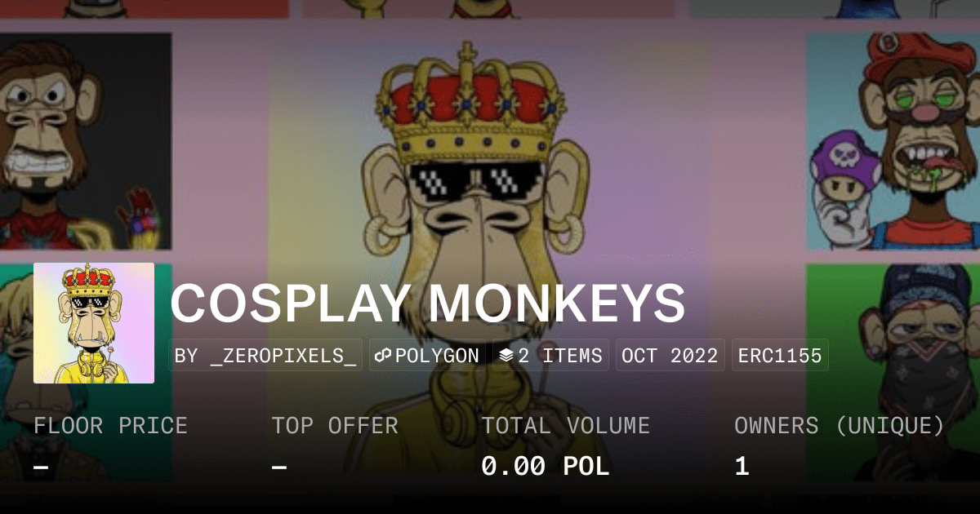The width and height of the screenshot is (980, 514).
Task: Click the OWNERS (UNIQUE) label
Action: (x=840, y=426)
